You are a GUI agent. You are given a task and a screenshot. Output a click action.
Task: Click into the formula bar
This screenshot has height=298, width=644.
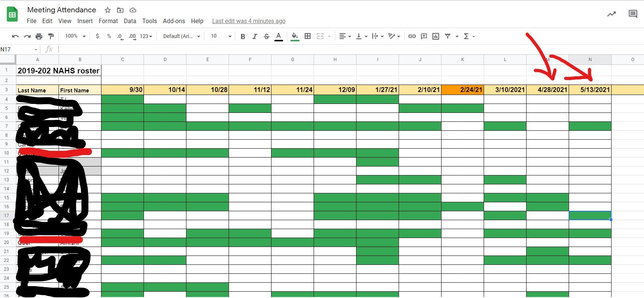(351, 49)
